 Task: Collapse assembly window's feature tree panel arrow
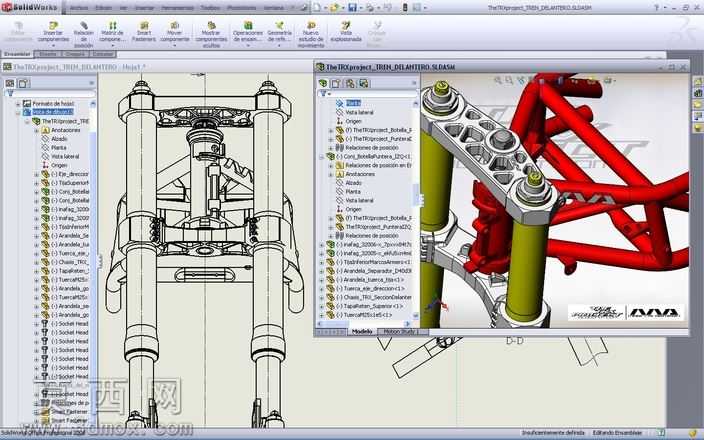pyautogui.click(x=414, y=83)
